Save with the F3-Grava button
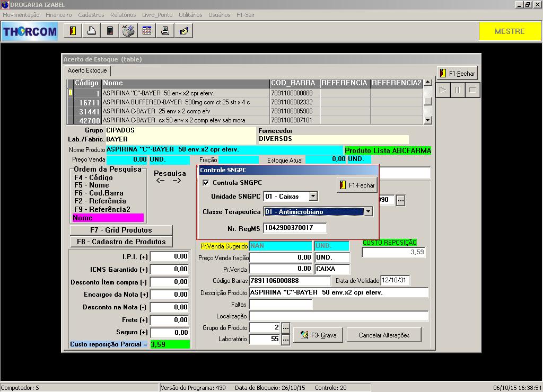The image size is (543, 392). point(318,335)
